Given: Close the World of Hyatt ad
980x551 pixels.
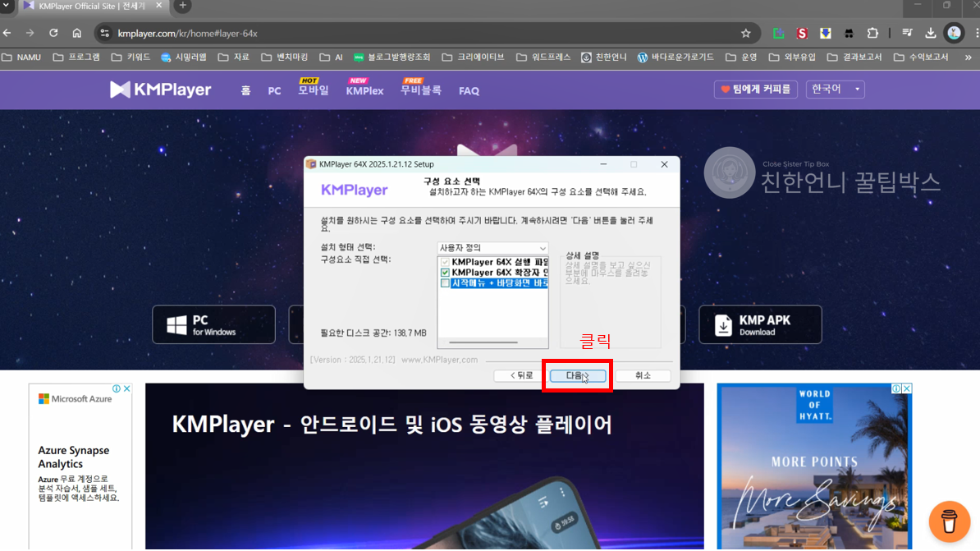Looking at the screenshot, I should tap(907, 388).
